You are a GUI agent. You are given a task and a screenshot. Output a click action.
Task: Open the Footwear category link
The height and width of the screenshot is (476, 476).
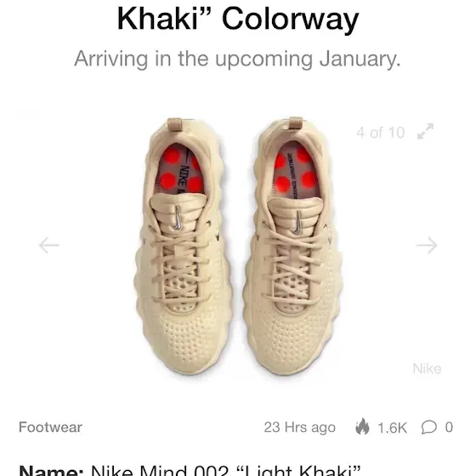[50, 427]
